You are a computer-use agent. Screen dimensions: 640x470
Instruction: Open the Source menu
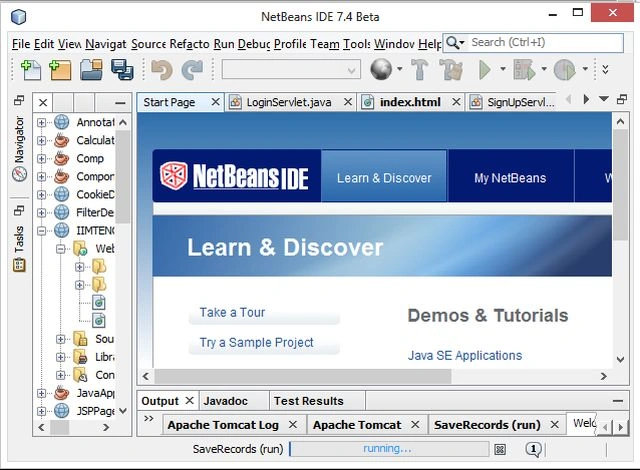point(148,44)
